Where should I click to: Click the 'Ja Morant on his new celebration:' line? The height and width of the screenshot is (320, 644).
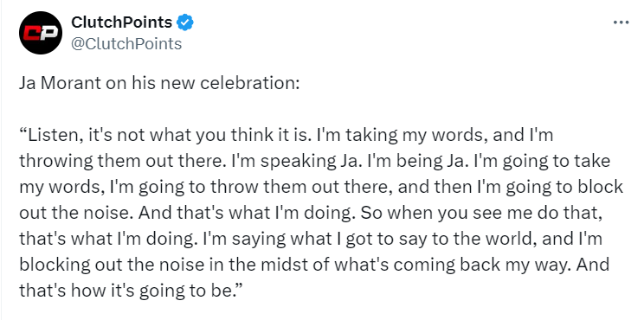click(159, 84)
